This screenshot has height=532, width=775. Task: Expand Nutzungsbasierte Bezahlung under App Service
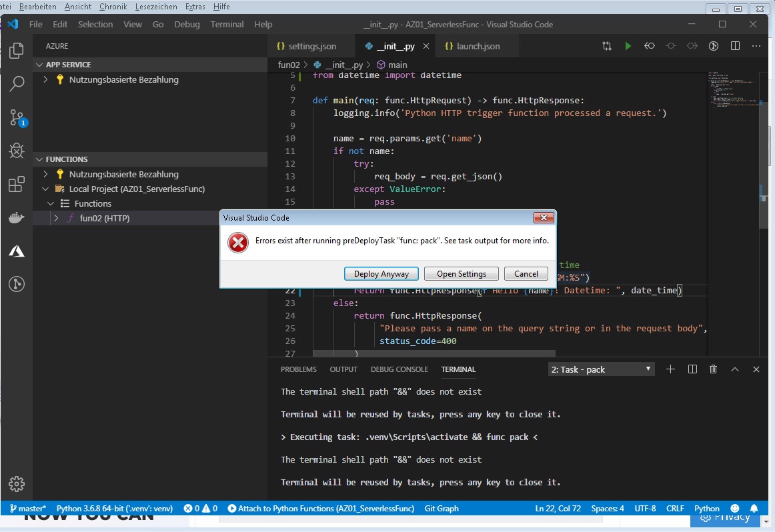pyautogui.click(x=45, y=79)
